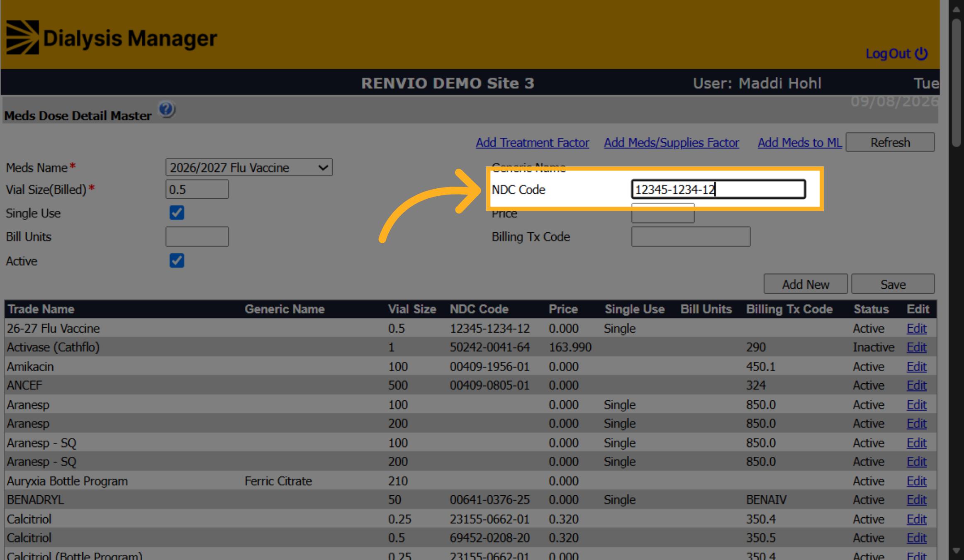This screenshot has width=964, height=560.
Task: Click the Vial Size(Billed) input field
Action: [197, 190]
